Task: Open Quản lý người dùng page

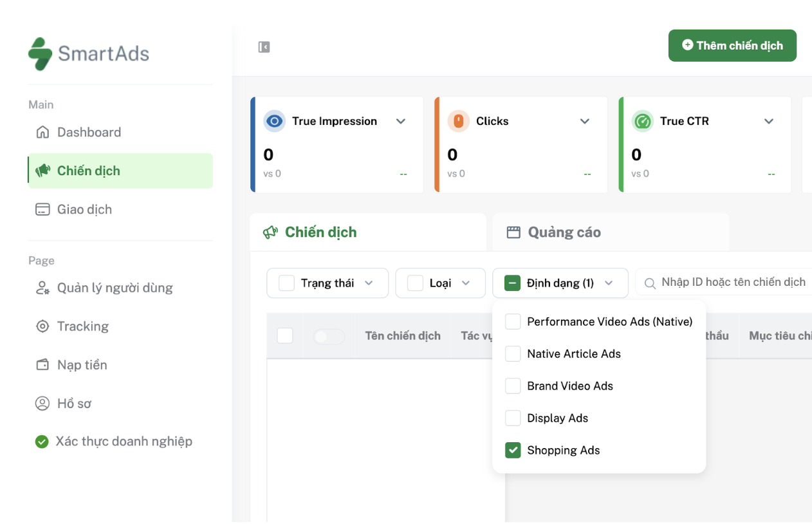Action: (115, 288)
